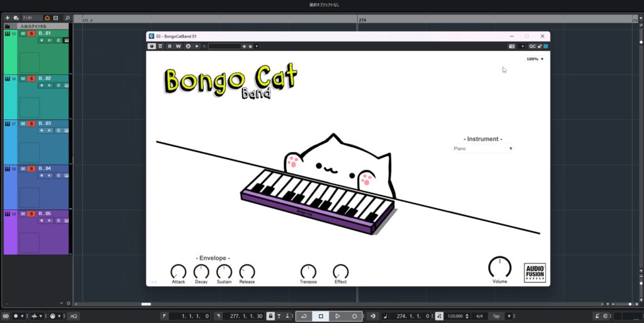Click the AQ button in transport bar
The height and width of the screenshot is (323, 644).
[x=74, y=316]
